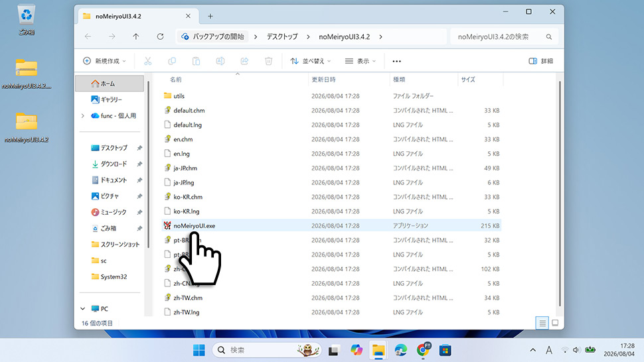
Task: Open the Recycle Bin on the desktop
Action: (x=27, y=20)
